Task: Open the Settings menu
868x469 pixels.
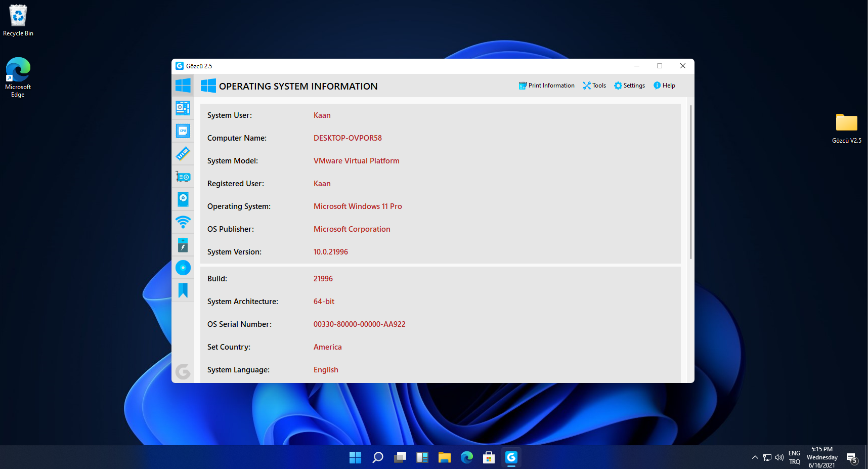Action: coord(629,86)
